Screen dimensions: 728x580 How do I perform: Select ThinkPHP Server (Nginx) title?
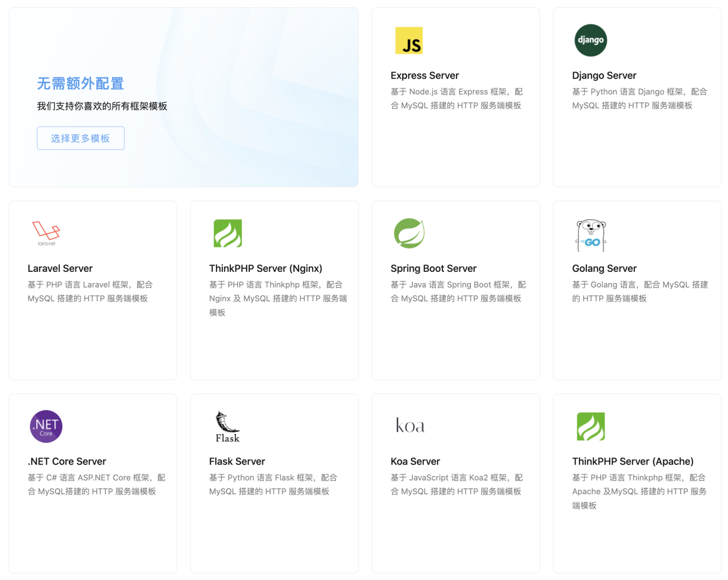(x=266, y=268)
